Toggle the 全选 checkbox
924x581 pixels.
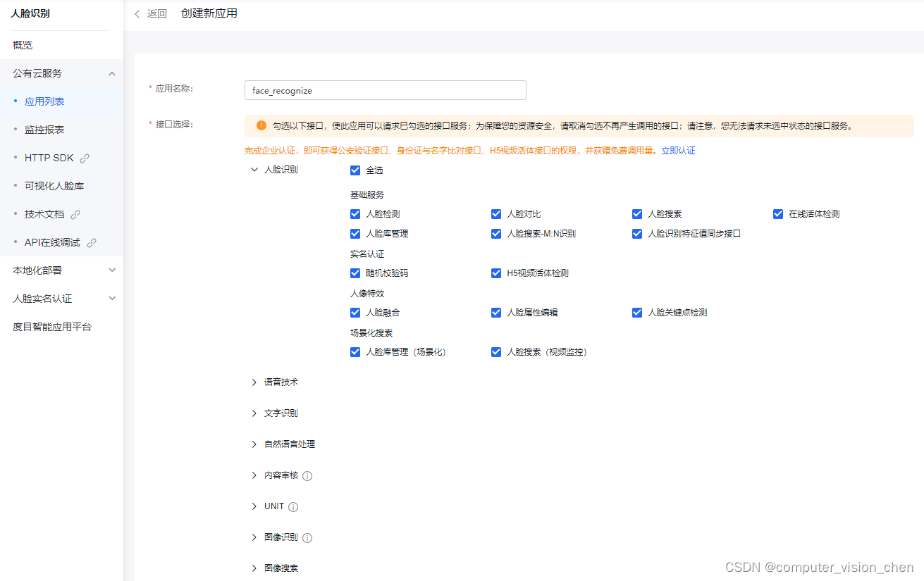355,170
